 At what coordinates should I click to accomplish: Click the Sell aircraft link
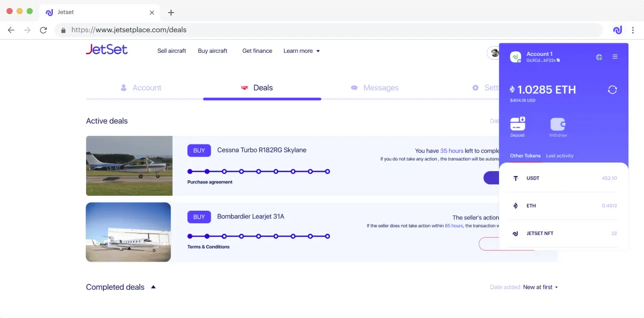pos(172,51)
